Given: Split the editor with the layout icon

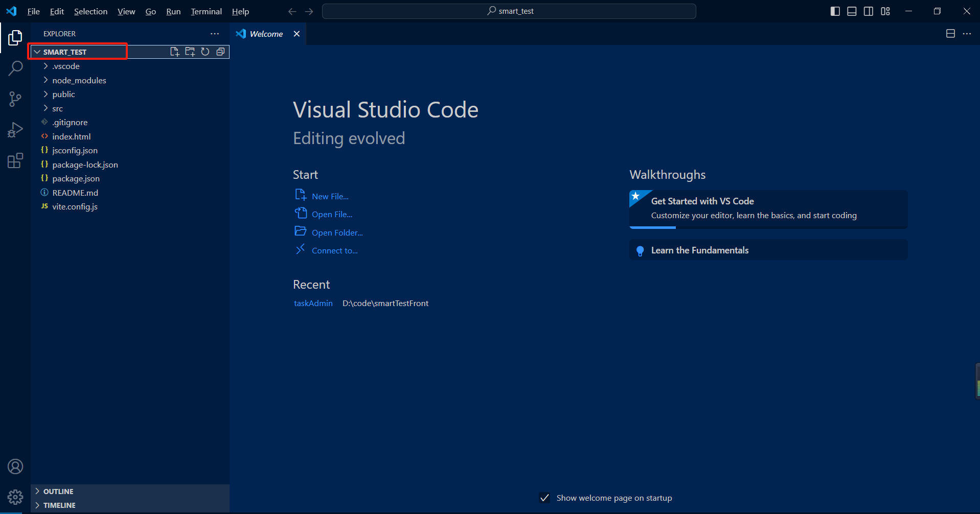Looking at the screenshot, I should [950, 34].
